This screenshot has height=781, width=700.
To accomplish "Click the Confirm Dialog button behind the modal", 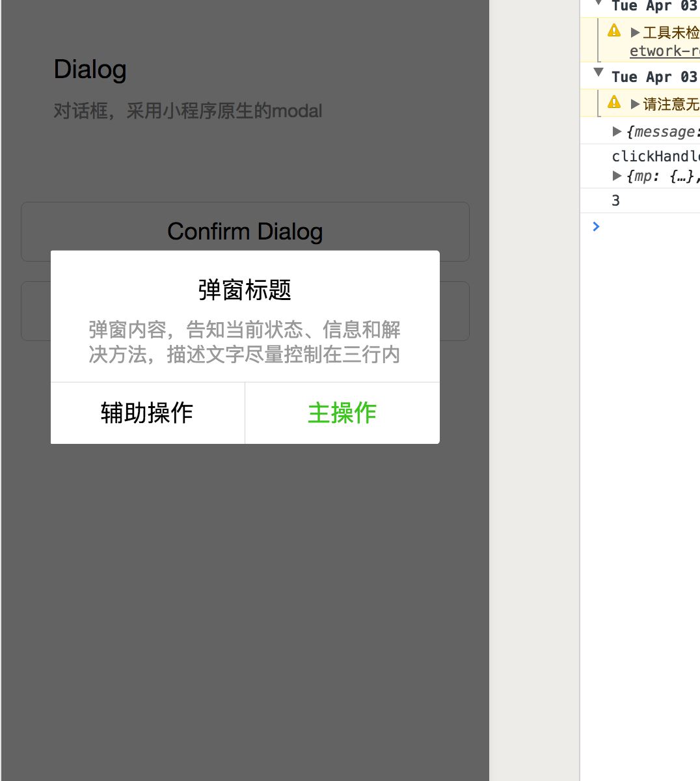I will (245, 232).
